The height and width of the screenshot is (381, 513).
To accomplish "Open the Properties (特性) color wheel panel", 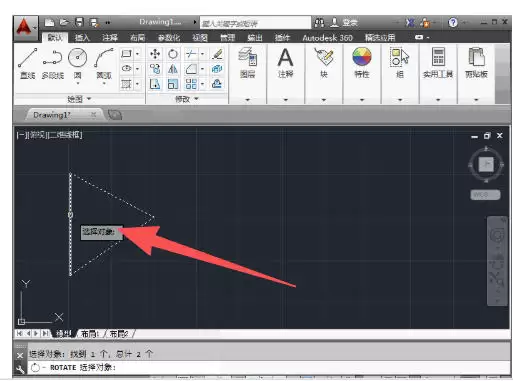I will (362, 63).
